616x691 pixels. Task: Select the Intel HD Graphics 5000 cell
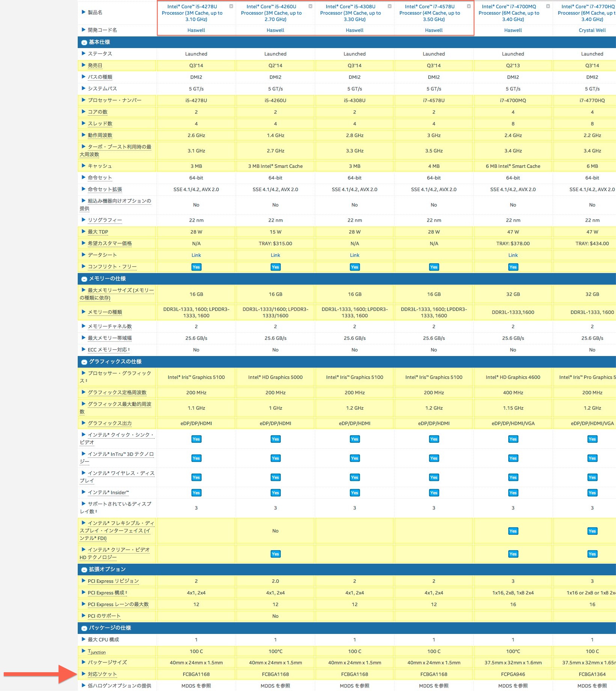tap(276, 377)
